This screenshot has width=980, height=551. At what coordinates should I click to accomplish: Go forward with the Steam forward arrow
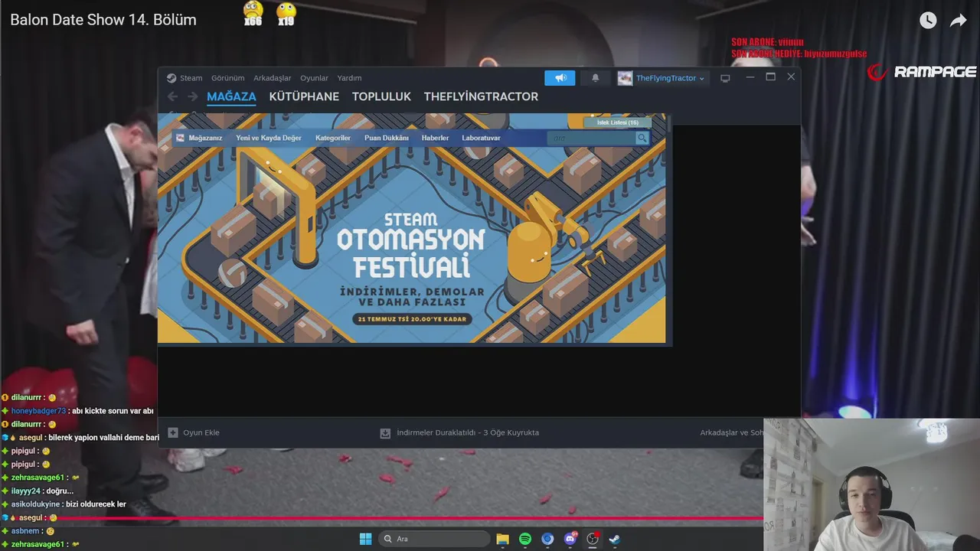pyautogui.click(x=192, y=96)
